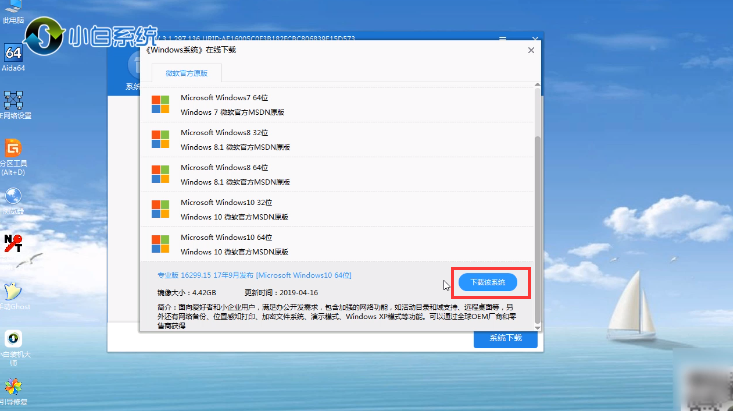
Task: Launch the partition tool (Alt+D) icon
Action: (x=14, y=150)
